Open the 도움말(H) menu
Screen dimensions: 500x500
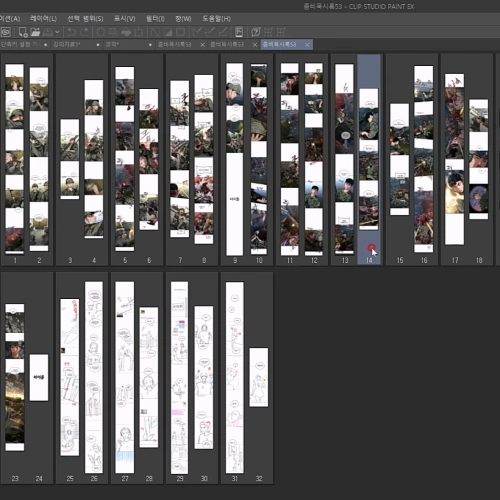(216, 18)
